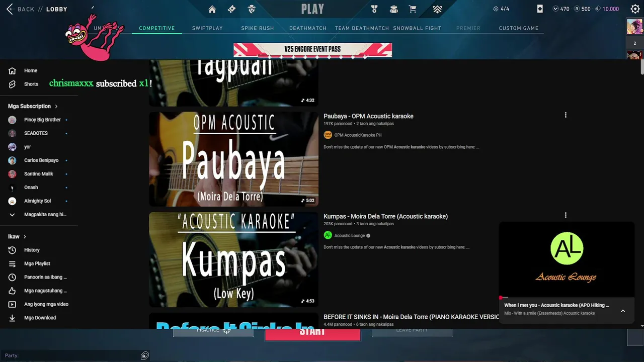Screen dimensions: 644x362
Task: Go to Valorant home icon in top bar
Action: tap(212, 9)
